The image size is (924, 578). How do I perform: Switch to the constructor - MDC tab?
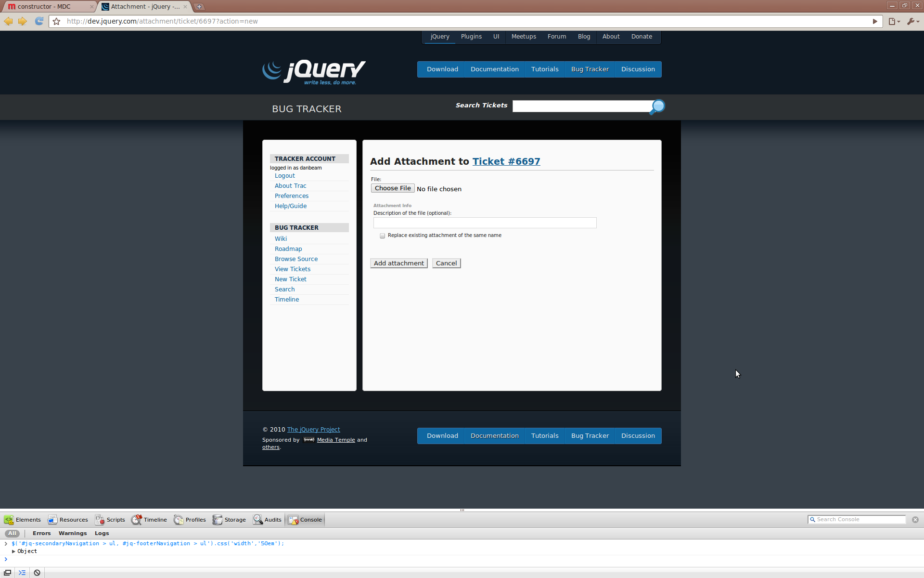(x=44, y=7)
